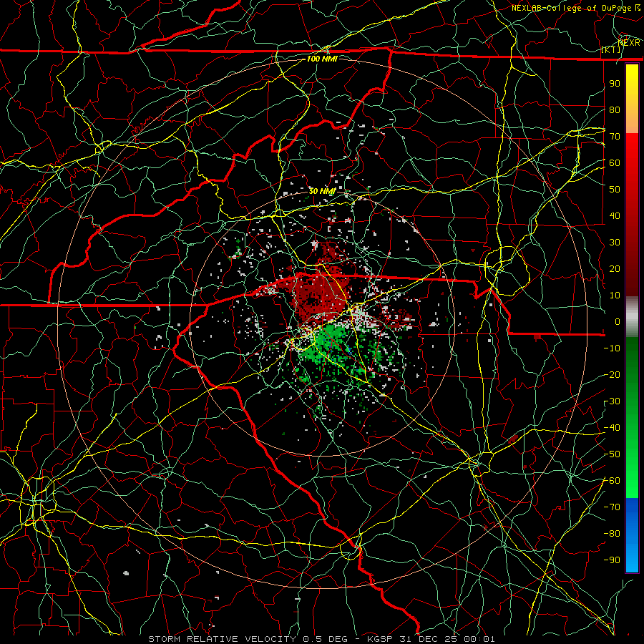Screen dimensions: 644x644
Task: Click the 100 NMI range ring label
Action: pyautogui.click(x=322, y=59)
